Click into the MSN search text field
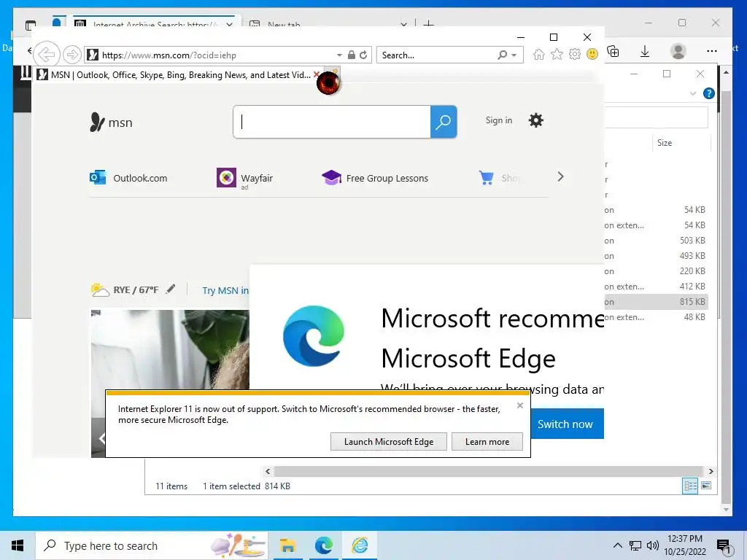This screenshot has width=747, height=560. (x=332, y=122)
